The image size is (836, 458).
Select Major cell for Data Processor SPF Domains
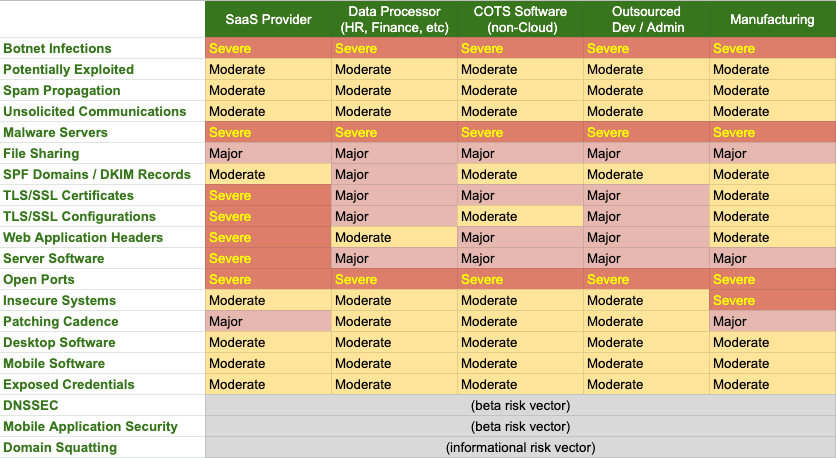click(x=393, y=174)
